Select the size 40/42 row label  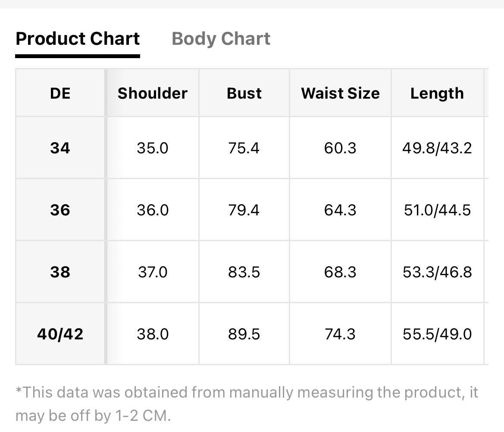click(60, 334)
